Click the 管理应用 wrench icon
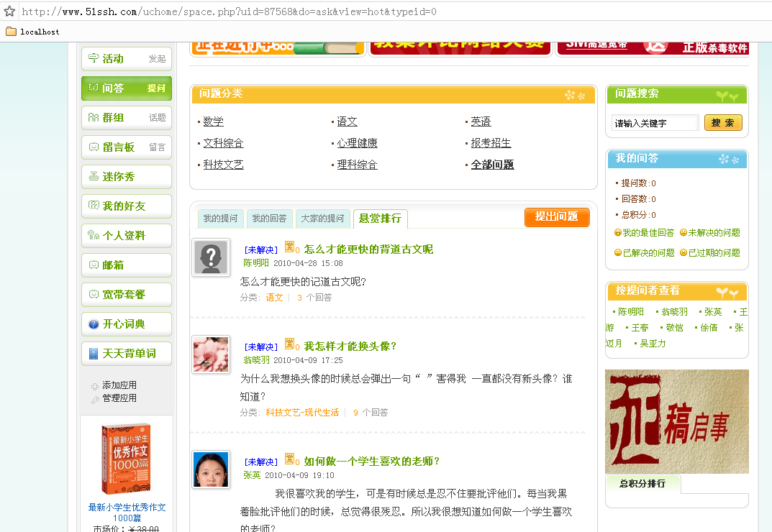This screenshot has width=772, height=532. pos(95,400)
